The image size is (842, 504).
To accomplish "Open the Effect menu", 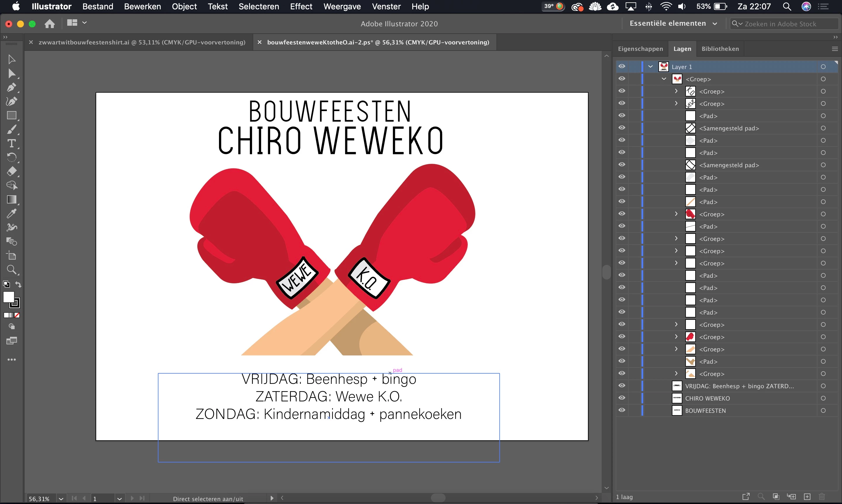I will [x=301, y=6].
